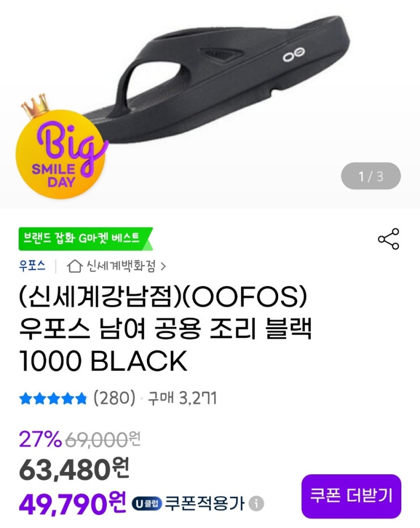The image size is (420, 528).
Task: Open the coupon price info icon
Action: click(256, 504)
